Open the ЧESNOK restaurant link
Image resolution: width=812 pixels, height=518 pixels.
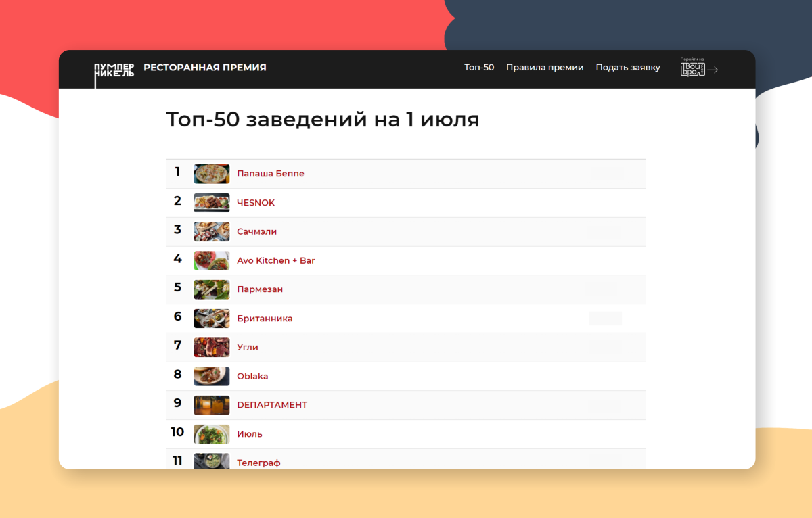coord(256,203)
